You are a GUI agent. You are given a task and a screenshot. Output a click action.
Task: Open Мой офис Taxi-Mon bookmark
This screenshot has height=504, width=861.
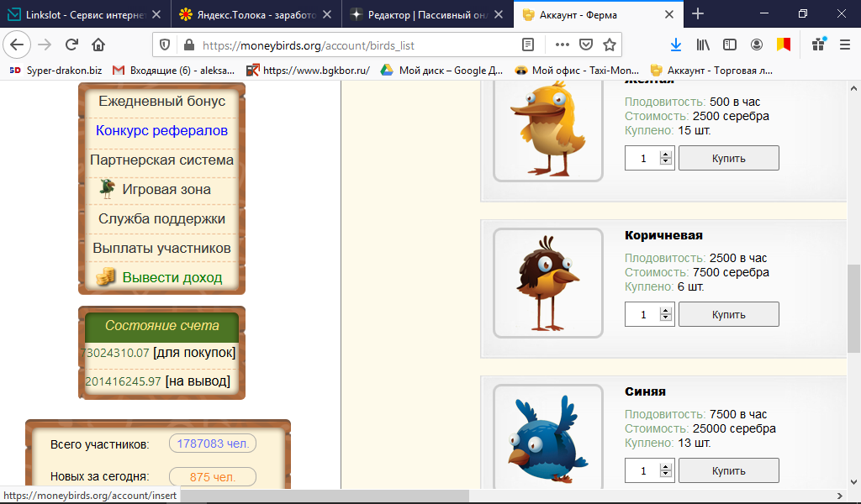pyautogui.click(x=577, y=71)
